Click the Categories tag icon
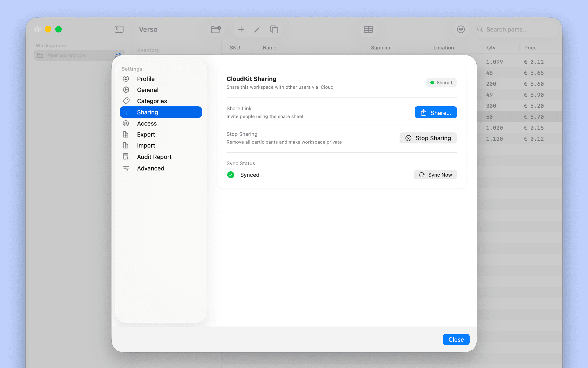The height and width of the screenshot is (368, 588). point(126,101)
